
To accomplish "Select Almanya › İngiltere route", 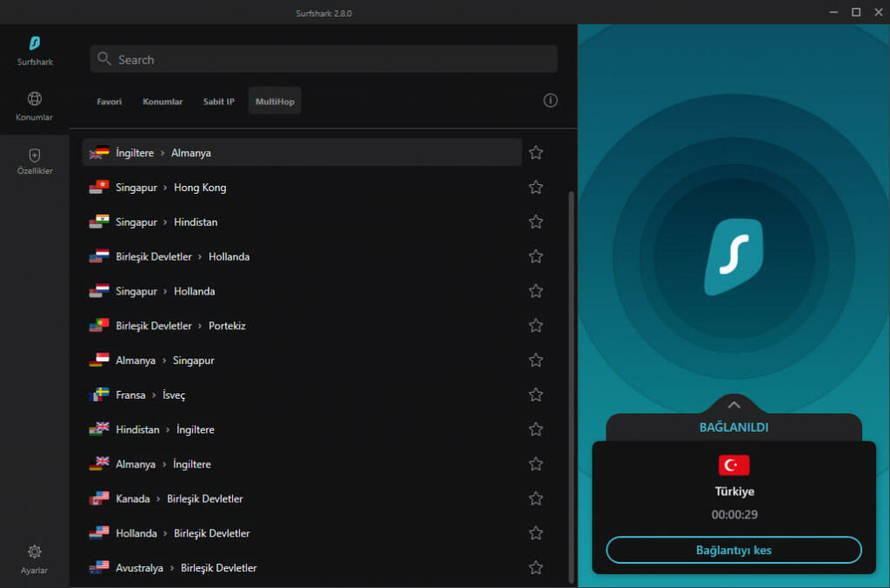I will 302,464.
